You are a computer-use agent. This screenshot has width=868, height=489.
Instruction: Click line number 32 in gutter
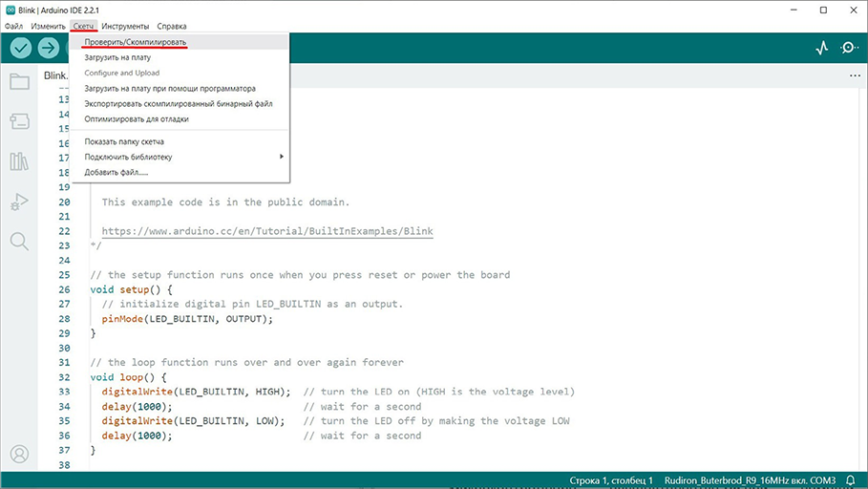[64, 377]
